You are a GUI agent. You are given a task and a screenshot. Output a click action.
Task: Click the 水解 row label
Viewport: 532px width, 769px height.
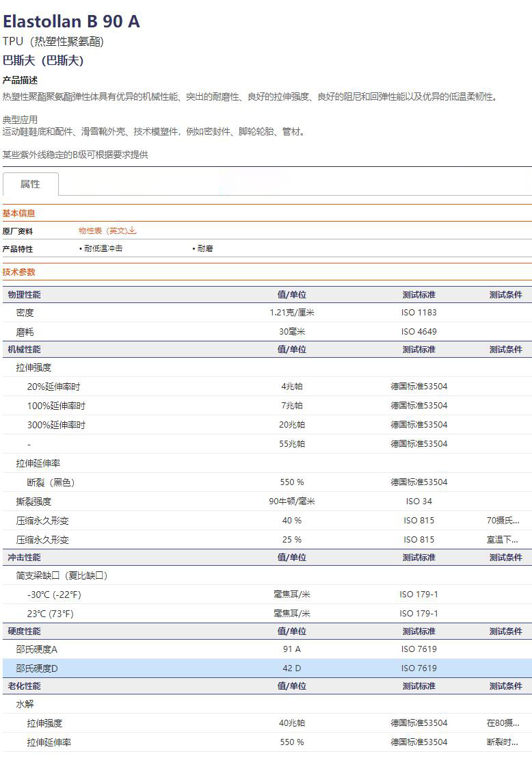(x=25, y=704)
